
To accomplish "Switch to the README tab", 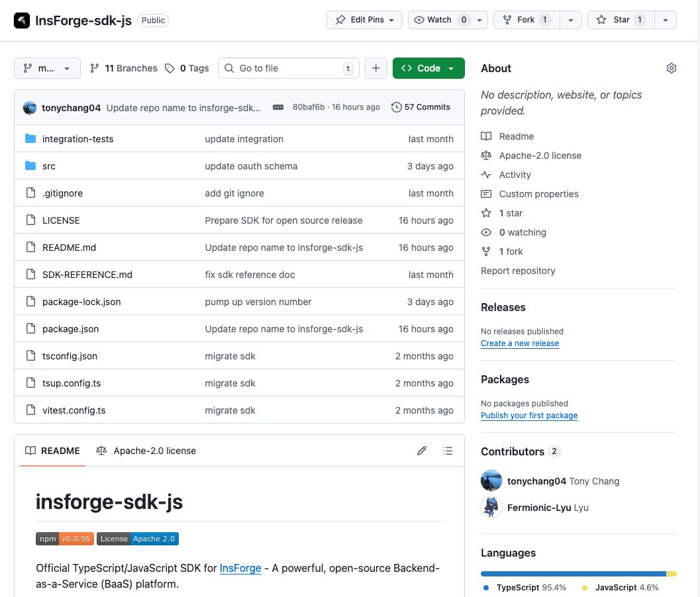I will [53, 451].
